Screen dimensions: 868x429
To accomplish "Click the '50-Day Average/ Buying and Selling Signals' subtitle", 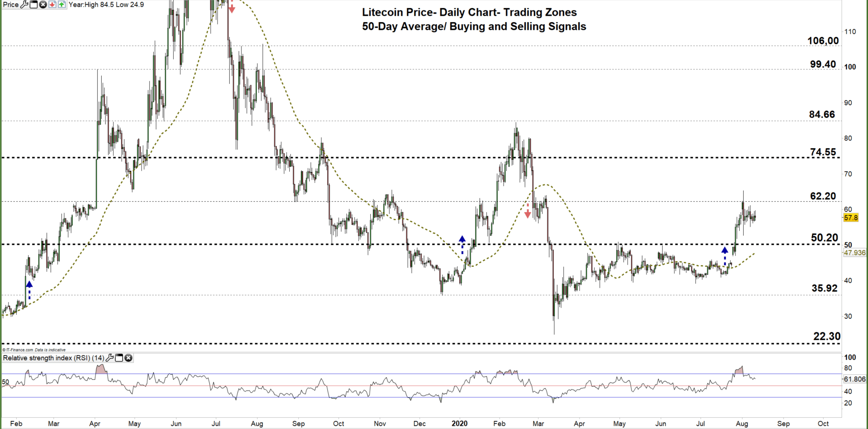I will pos(474,27).
